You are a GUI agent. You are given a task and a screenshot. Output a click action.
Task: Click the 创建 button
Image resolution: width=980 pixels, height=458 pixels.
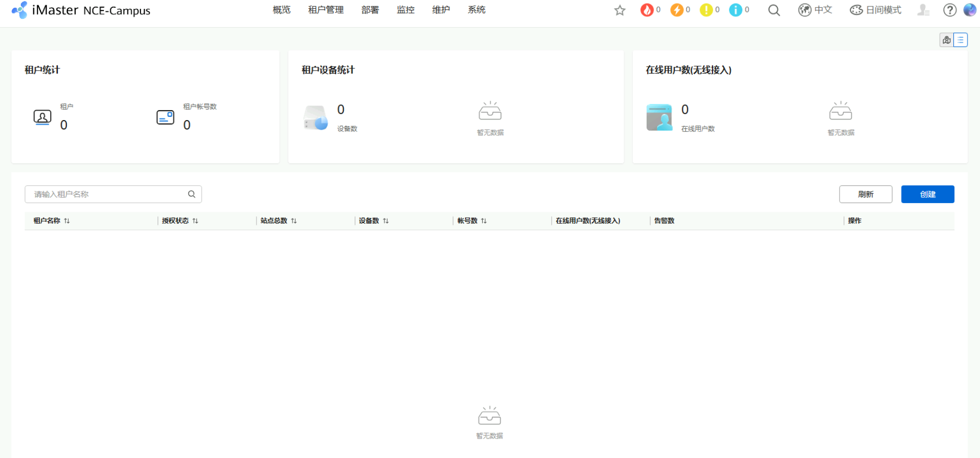927,194
